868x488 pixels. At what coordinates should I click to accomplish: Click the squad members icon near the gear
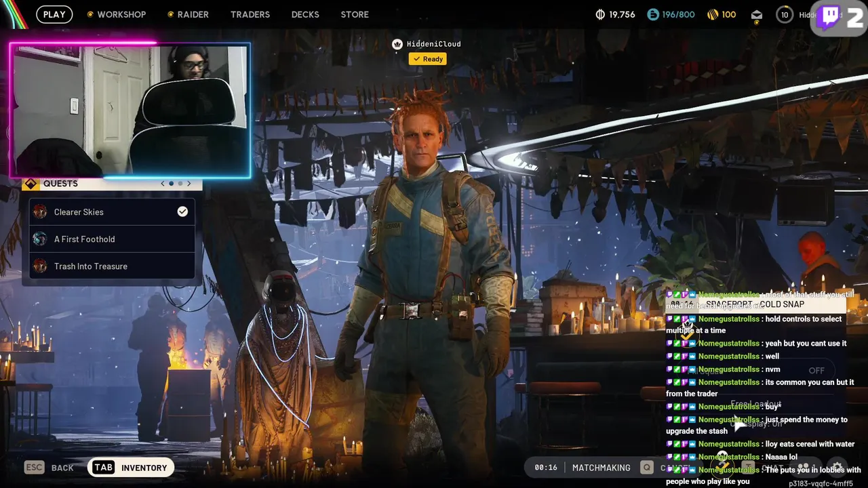point(804,468)
